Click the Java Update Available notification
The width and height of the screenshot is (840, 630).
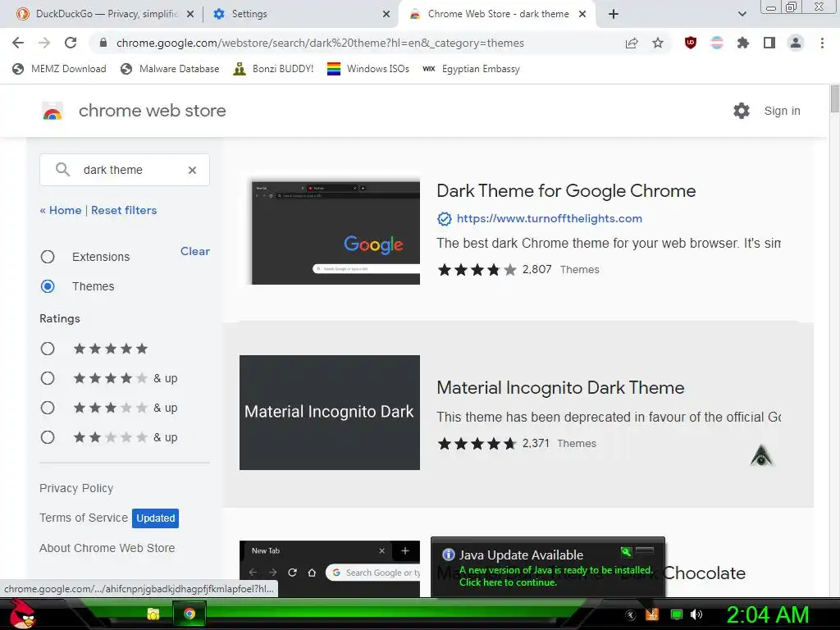[x=547, y=568]
